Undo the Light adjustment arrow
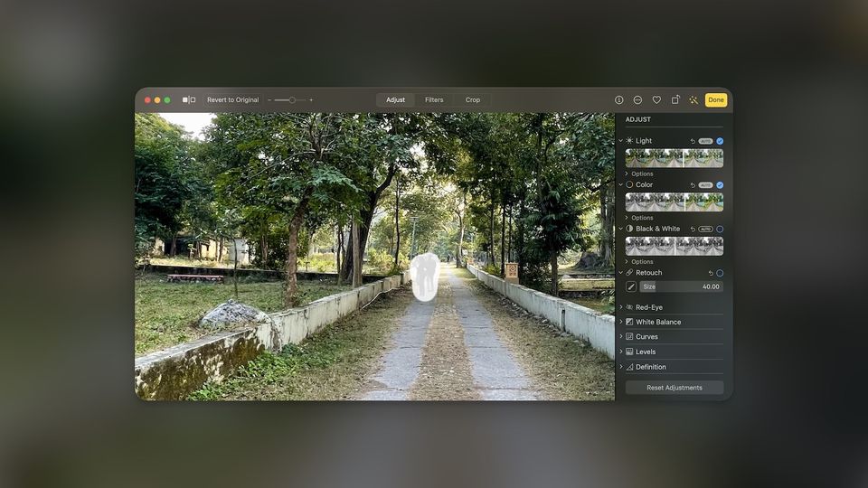 [x=693, y=141]
